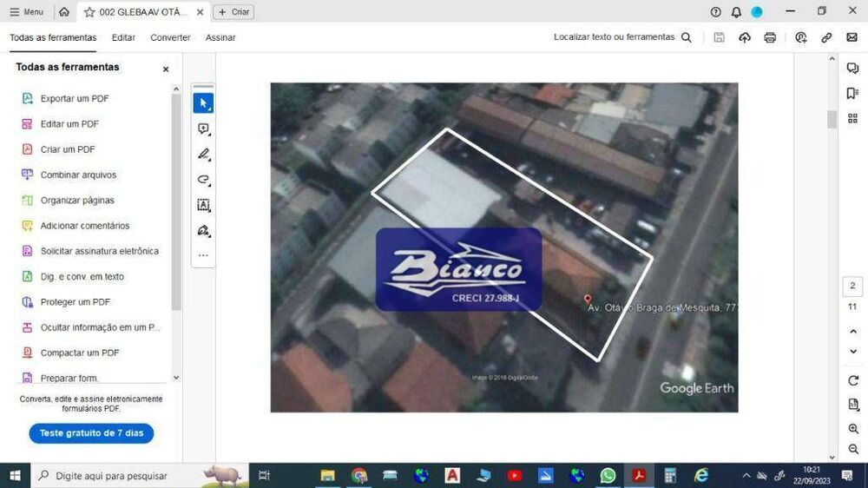Choose the add comment tool
Image resolution: width=868 pixels, height=488 pixels.
pyautogui.click(x=203, y=129)
